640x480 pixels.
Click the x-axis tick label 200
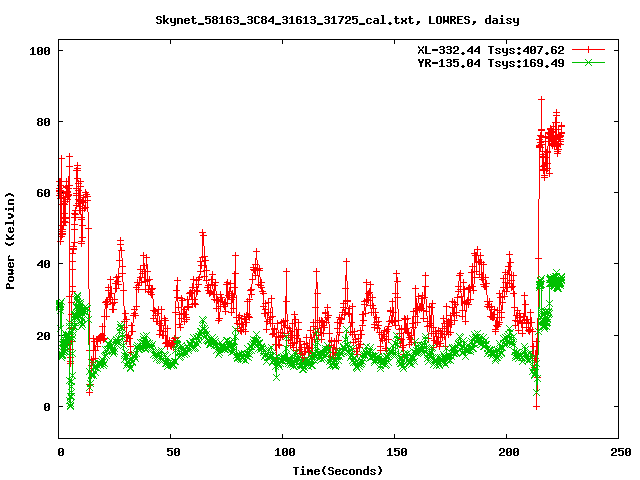tap(509, 452)
